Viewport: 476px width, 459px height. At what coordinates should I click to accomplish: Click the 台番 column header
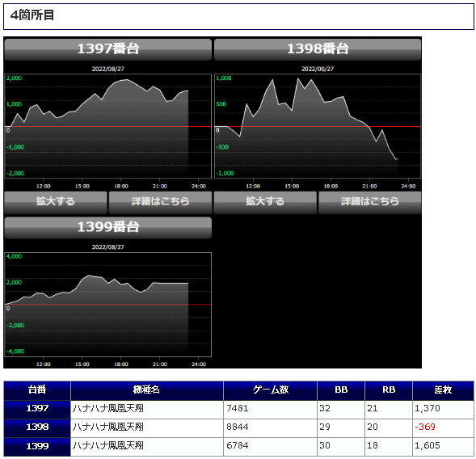[37, 390]
